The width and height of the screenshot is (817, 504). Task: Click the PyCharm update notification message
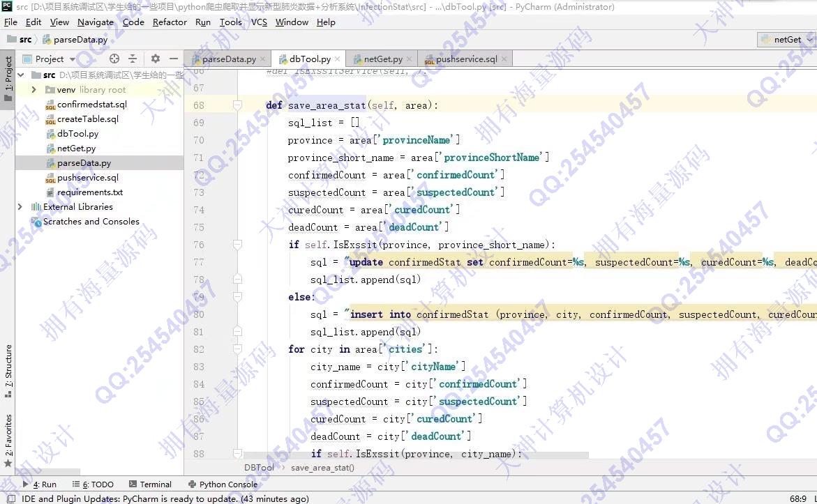(165, 499)
